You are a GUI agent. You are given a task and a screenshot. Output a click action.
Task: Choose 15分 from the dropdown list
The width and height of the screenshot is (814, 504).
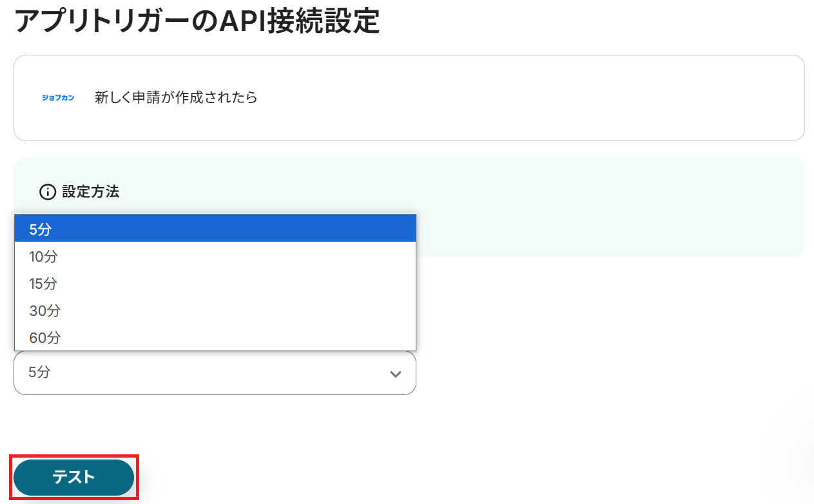tap(43, 284)
